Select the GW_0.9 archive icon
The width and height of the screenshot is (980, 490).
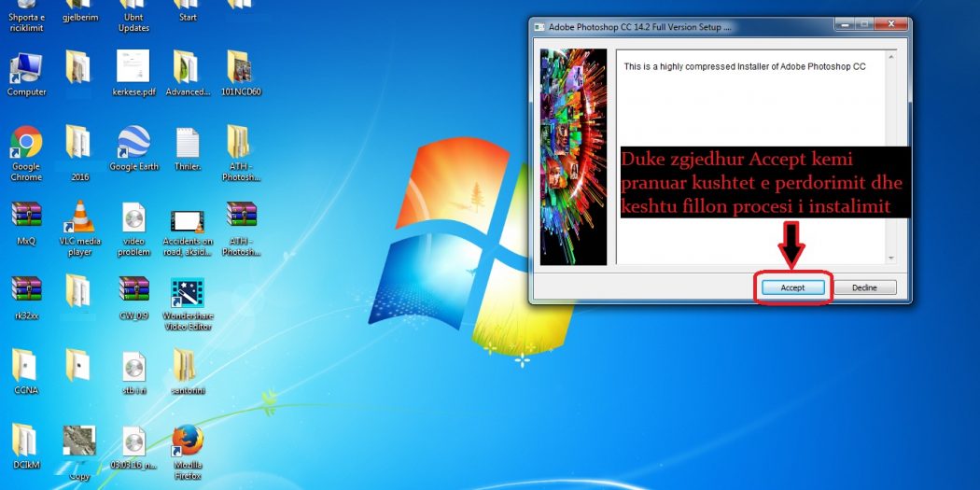(133, 298)
